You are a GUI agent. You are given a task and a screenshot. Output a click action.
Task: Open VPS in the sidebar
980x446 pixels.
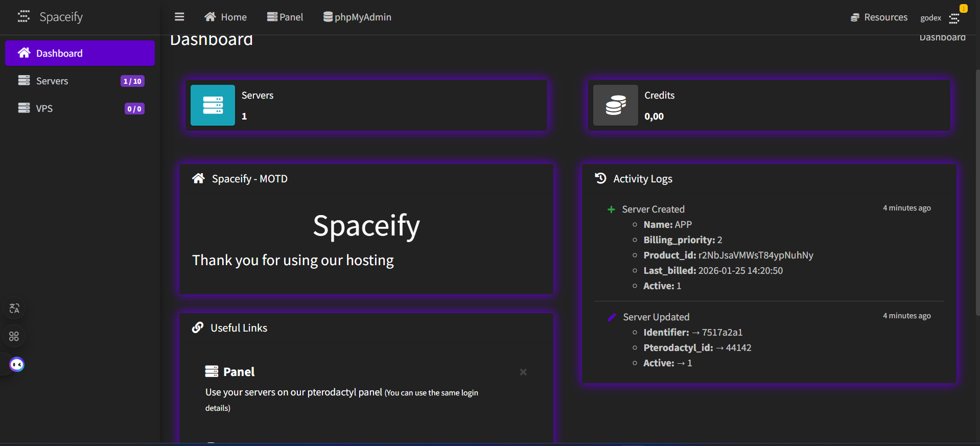point(80,108)
